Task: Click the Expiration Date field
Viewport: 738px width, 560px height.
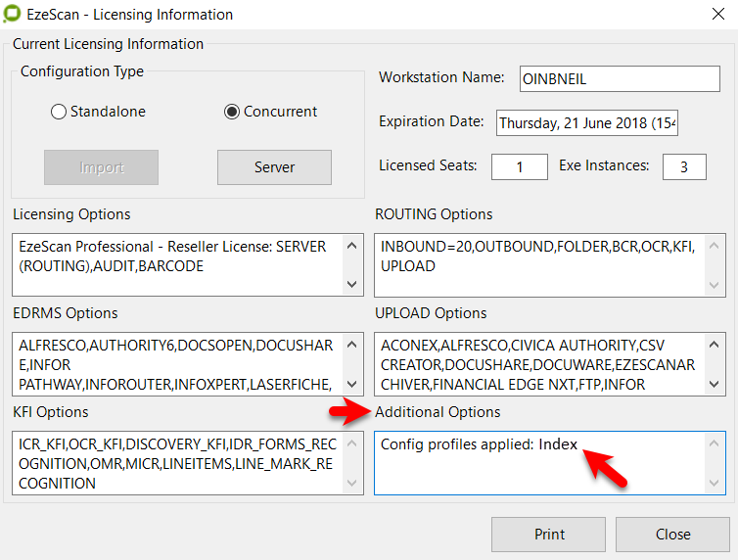Action: pos(586,123)
